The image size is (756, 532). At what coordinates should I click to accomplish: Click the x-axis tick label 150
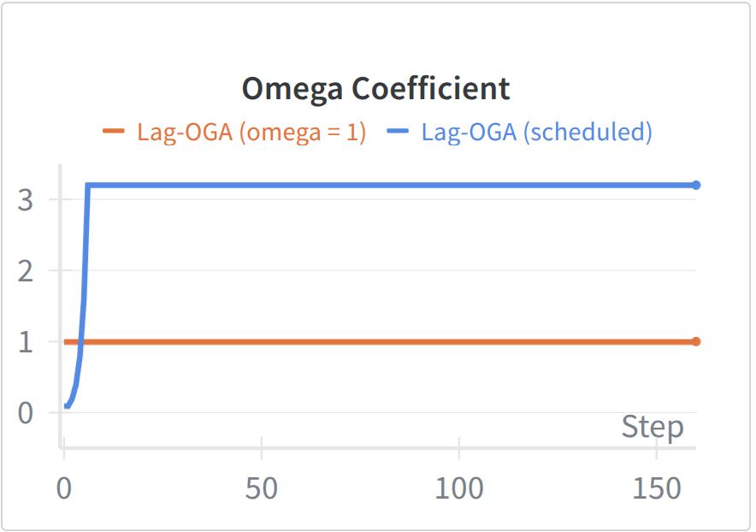pyautogui.click(x=656, y=488)
